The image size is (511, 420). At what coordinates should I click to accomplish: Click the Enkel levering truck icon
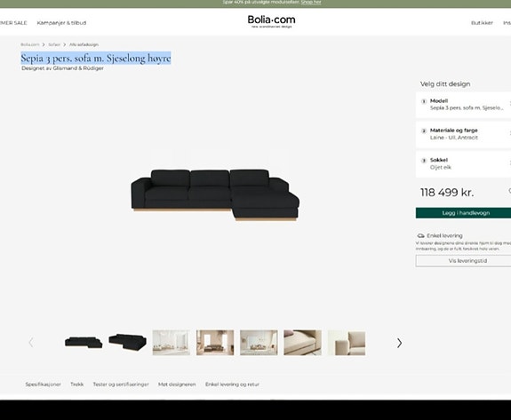[x=420, y=235]
